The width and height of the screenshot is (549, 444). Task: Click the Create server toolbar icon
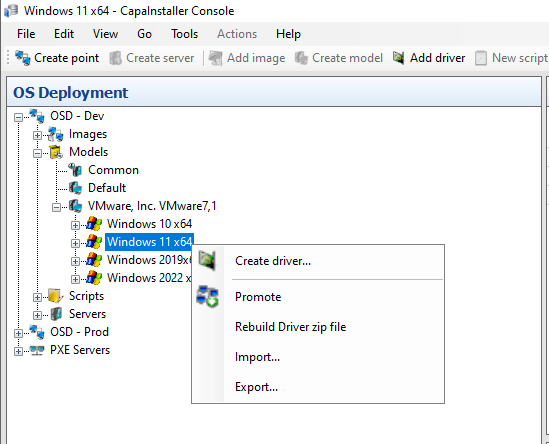click(x=116, y=58)
